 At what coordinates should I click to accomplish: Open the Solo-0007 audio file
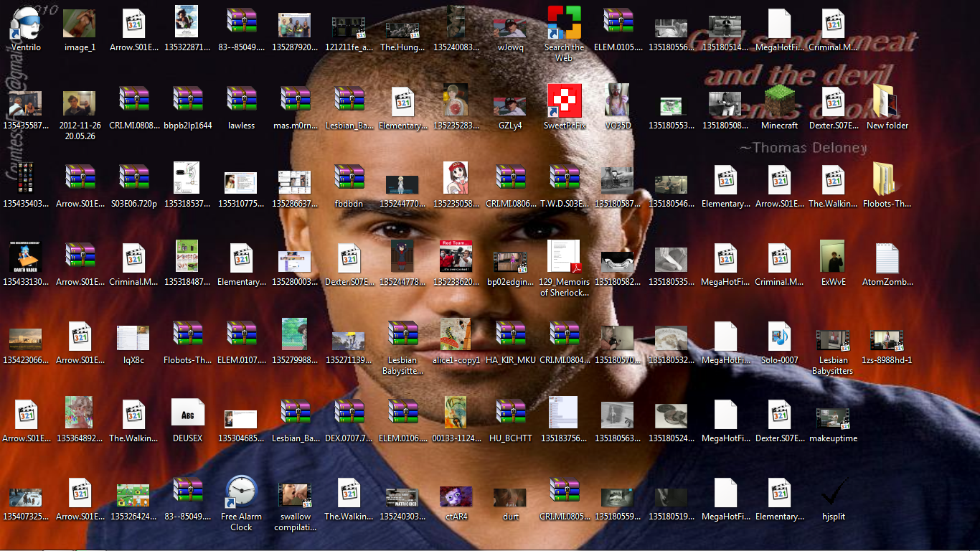[779, 337]
